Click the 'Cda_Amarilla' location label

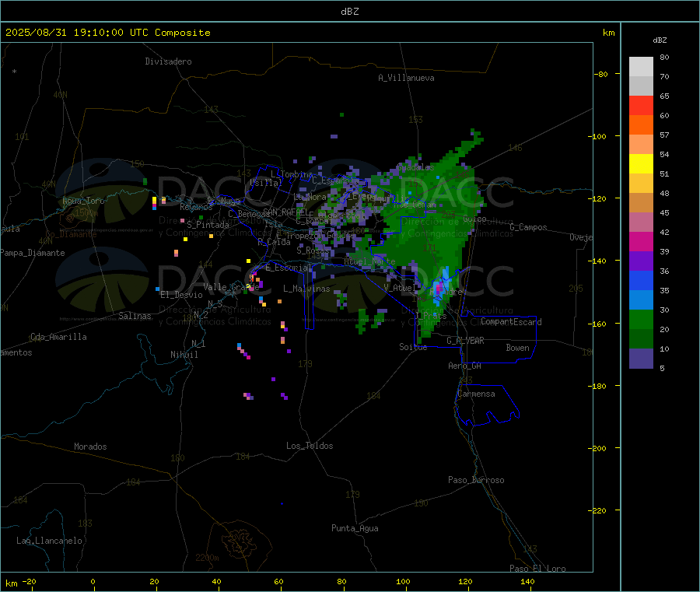(58, 337)
